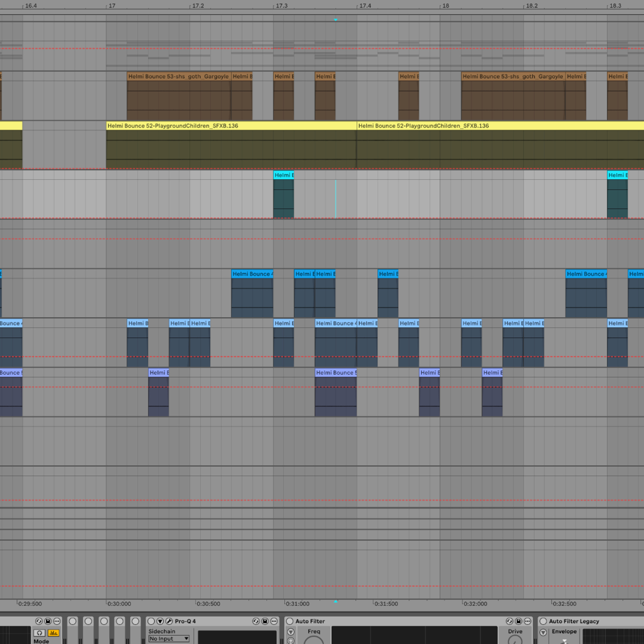This screenshot has height=644, width=644.
Task: Click Pro-Q 4 hot-swap preset icon
Action: (x=256, y=621)
